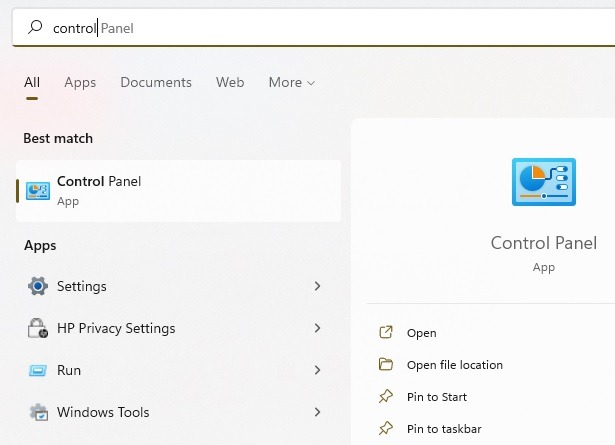
Task: Click inside the search text box
Action: (314, 27)
